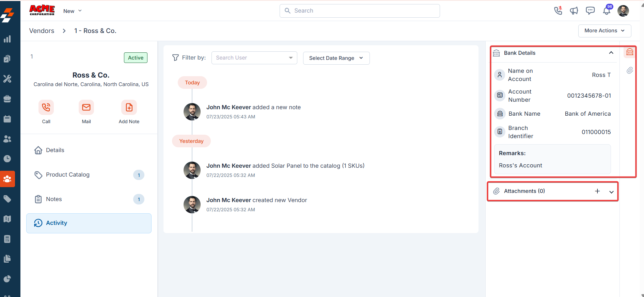Click the filter funnel icon
The width and height of the screenshot is (644, 297).
pyautogui.click(x=175, y=58)
